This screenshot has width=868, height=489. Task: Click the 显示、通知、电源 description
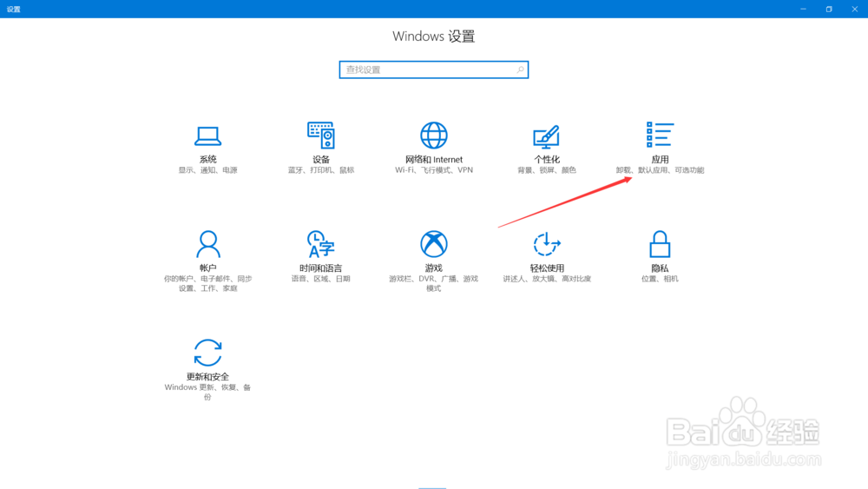coord(207,170)
